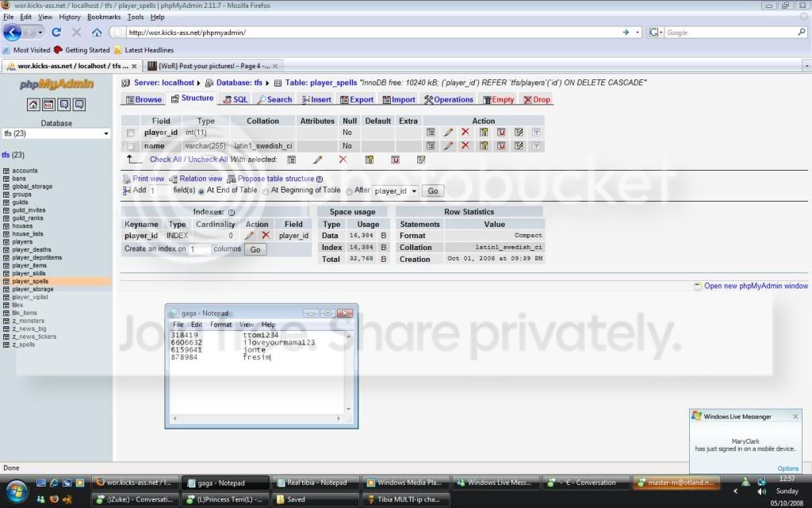Click the Firefox Stop button
This screenshot has height=508, width=812.
[x=77, y=32]
